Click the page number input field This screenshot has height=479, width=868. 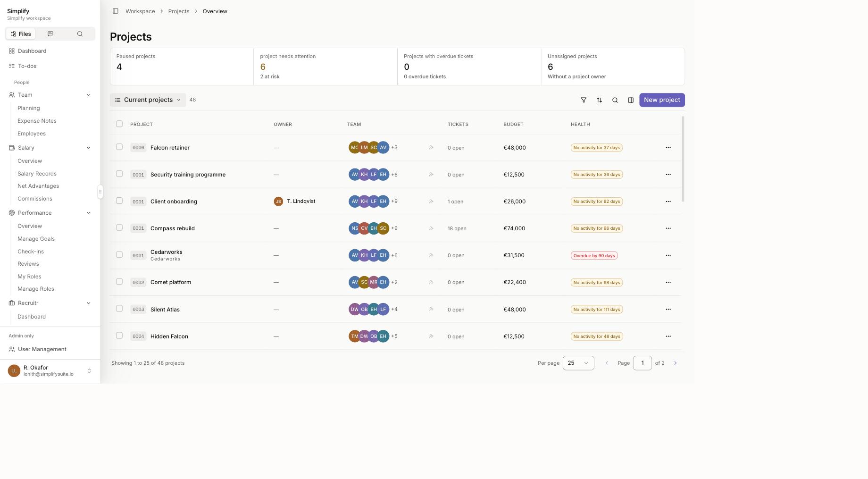tap(642, 363)
